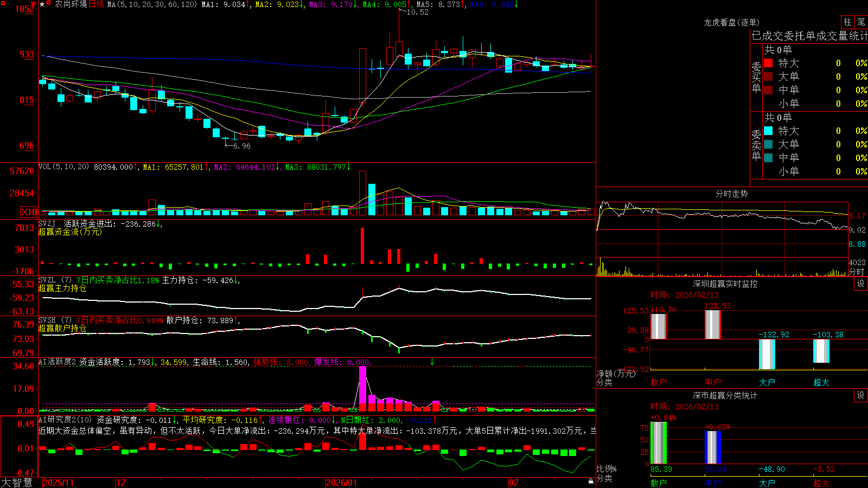Click the dark red 大单 buy-order swatch
The image size is (868, 488).
tap(768, 76)
